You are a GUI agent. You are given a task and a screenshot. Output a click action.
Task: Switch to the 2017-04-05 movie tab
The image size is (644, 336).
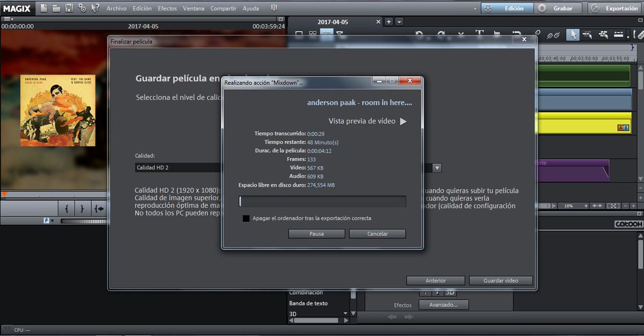coord(333,22)
